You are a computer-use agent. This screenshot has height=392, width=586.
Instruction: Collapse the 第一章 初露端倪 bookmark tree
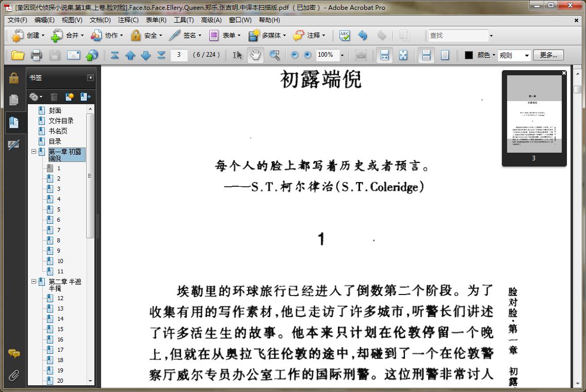coord(34,152)
